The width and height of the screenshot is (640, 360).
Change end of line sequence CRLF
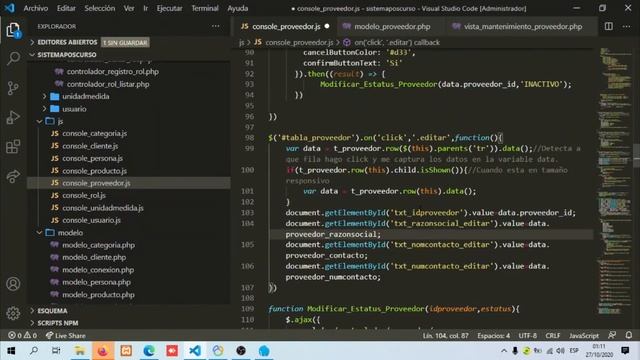tap(553, 336)
